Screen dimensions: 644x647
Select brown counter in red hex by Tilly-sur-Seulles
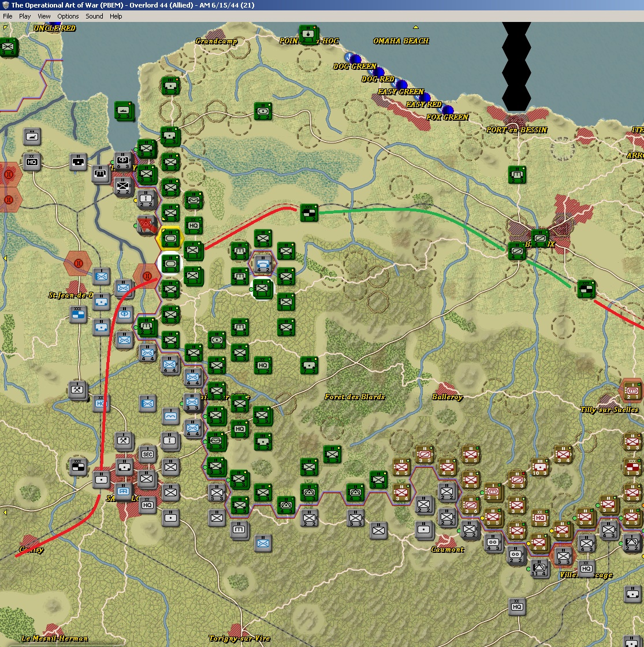(633, 391)
